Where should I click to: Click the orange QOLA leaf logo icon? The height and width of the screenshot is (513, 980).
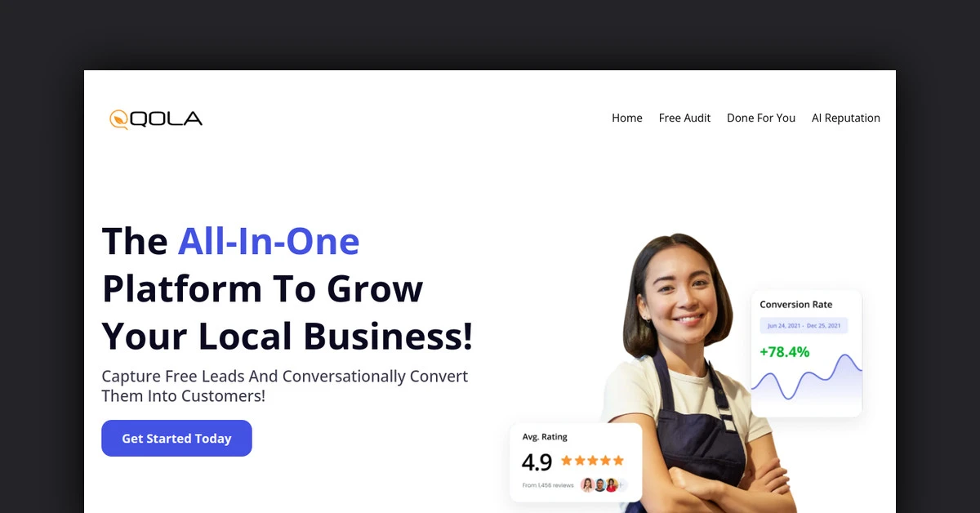click(x=119, y=119)
